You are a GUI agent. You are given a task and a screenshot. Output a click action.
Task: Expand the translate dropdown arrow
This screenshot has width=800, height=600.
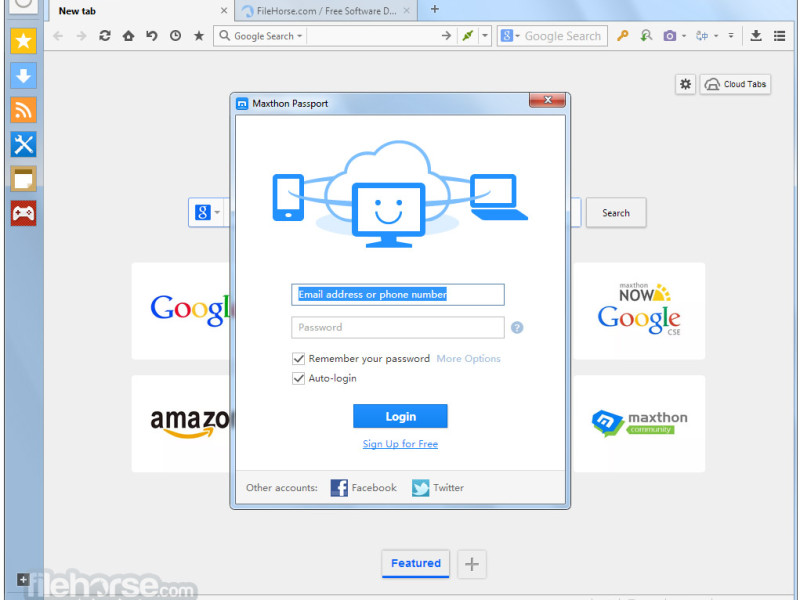click(716, 36)
